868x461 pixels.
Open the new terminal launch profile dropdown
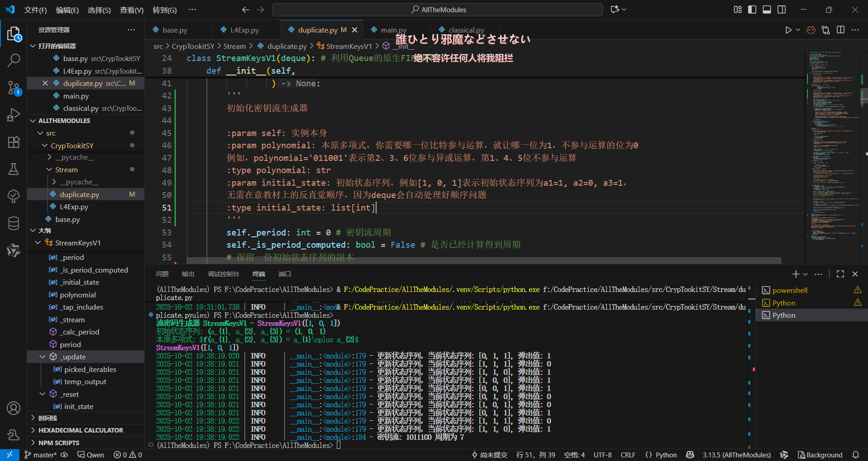806,274
